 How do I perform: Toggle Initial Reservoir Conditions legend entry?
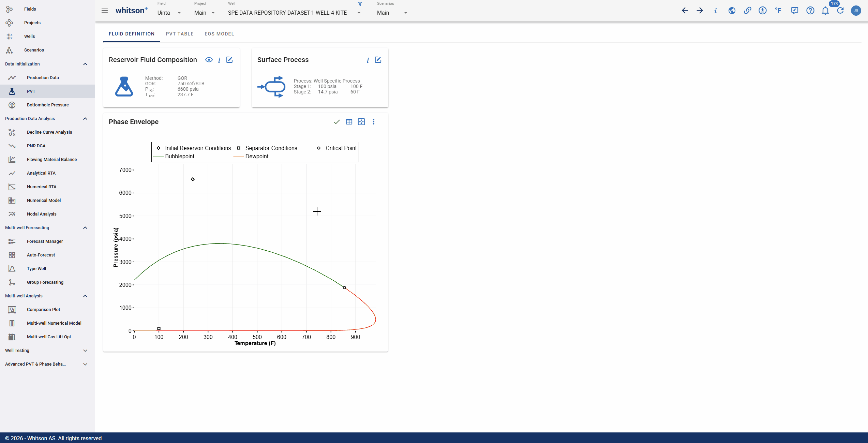193,148
